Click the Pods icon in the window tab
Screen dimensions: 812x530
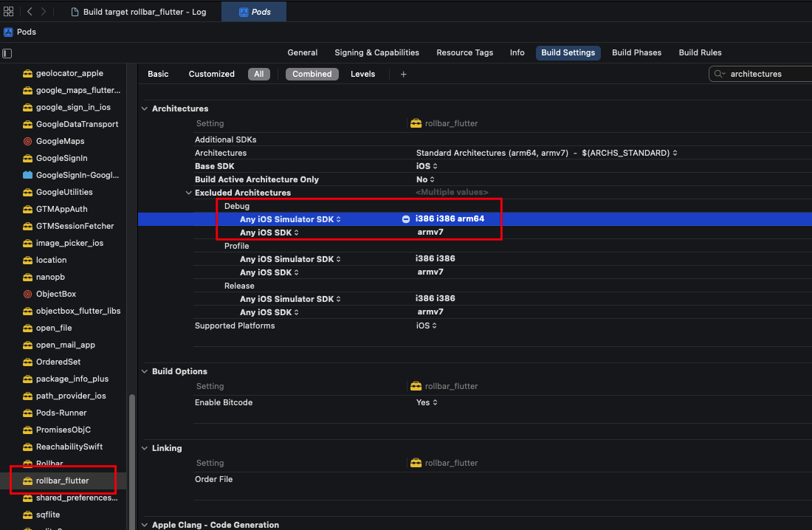pos(245,11)
